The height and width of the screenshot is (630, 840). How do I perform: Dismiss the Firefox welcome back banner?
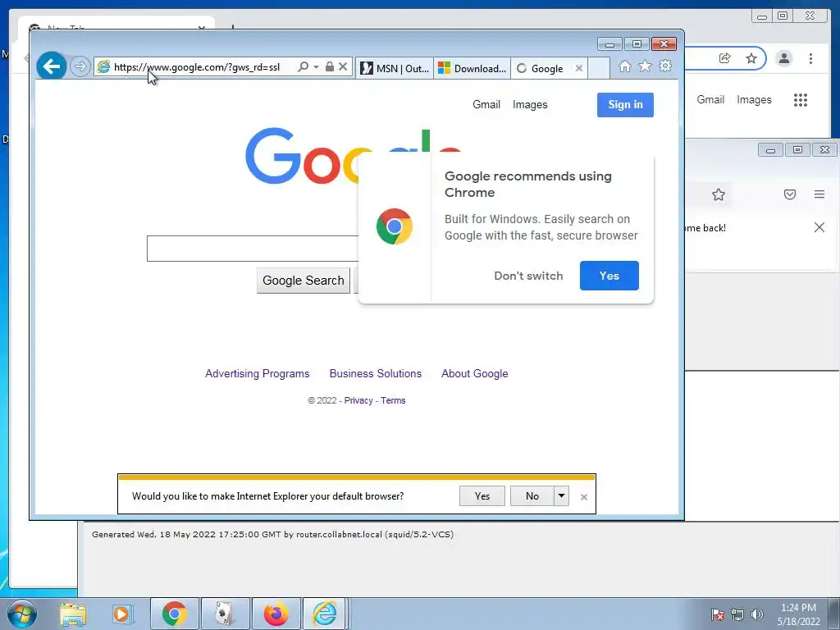819,228
